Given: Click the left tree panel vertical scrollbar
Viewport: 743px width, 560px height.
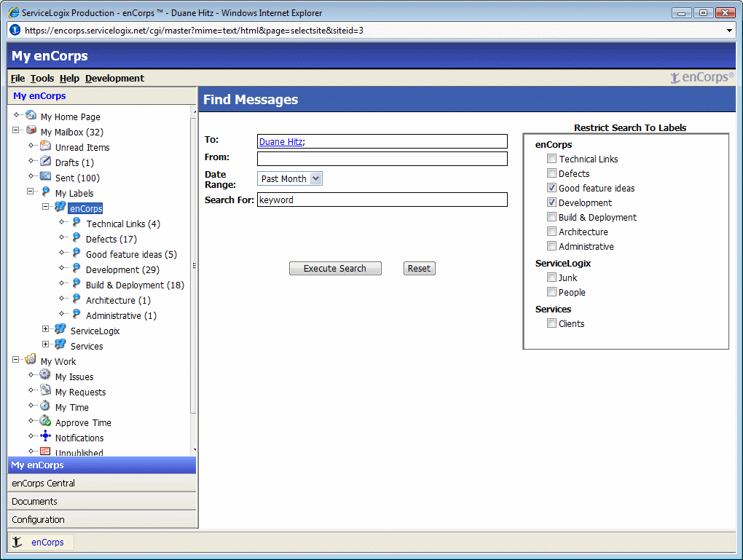Looking at the screenshot, I should (x=193, y=265).
